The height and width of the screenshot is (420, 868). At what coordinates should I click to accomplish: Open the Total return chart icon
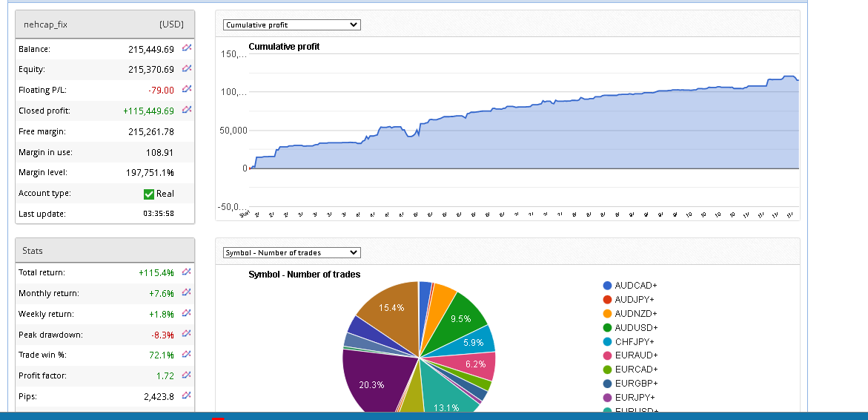(187, 272)
